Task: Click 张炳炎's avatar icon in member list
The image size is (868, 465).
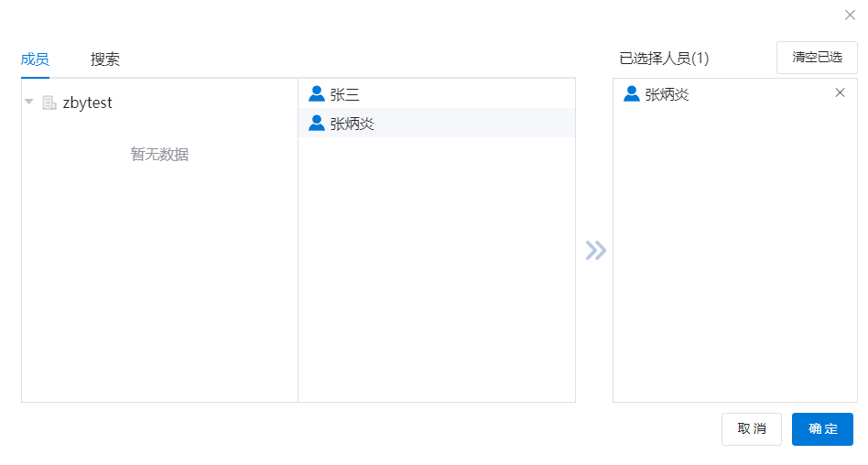Action: 317,124
